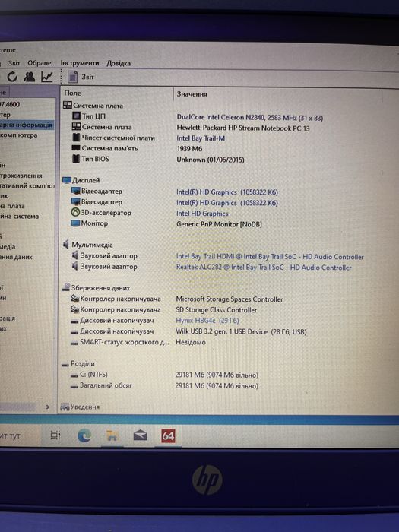
Task: Select the sidebar item ending 'комп'ютера'
Action: pos(19,135)
